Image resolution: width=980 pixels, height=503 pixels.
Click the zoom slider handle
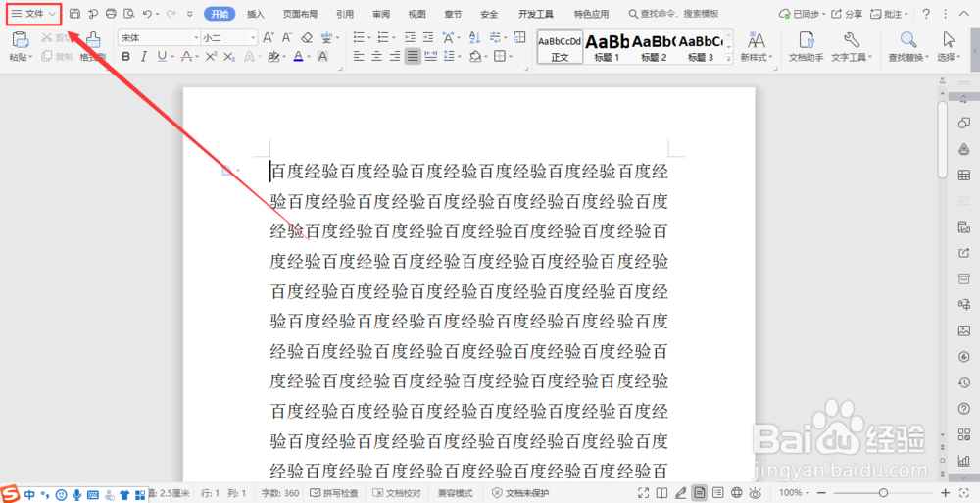[x=883, y=493]
